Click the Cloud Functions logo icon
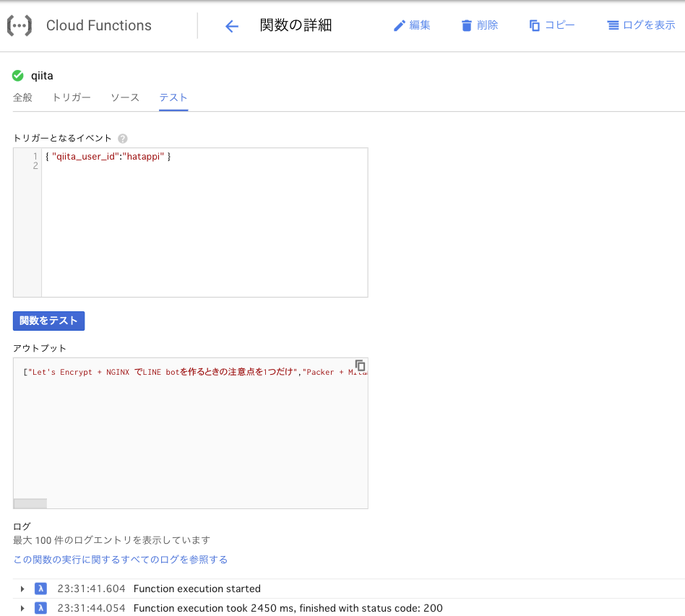Image resolution: width=685 pixels, height=616 pixels. click(x=20, y=25)
